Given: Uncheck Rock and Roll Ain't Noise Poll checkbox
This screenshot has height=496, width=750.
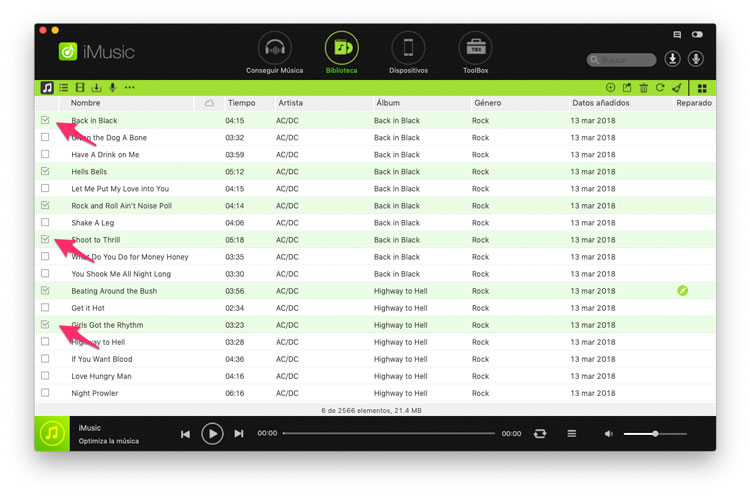Looking at the screenshot, I should [45, 205].
